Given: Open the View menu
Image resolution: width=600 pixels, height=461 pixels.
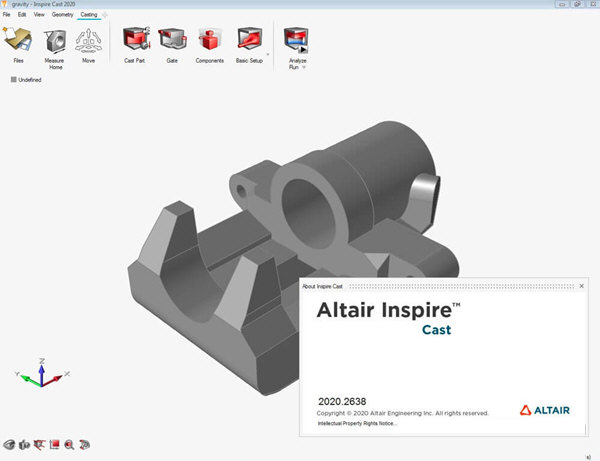Looking at the screenshot, I should (x=39, y=16).
